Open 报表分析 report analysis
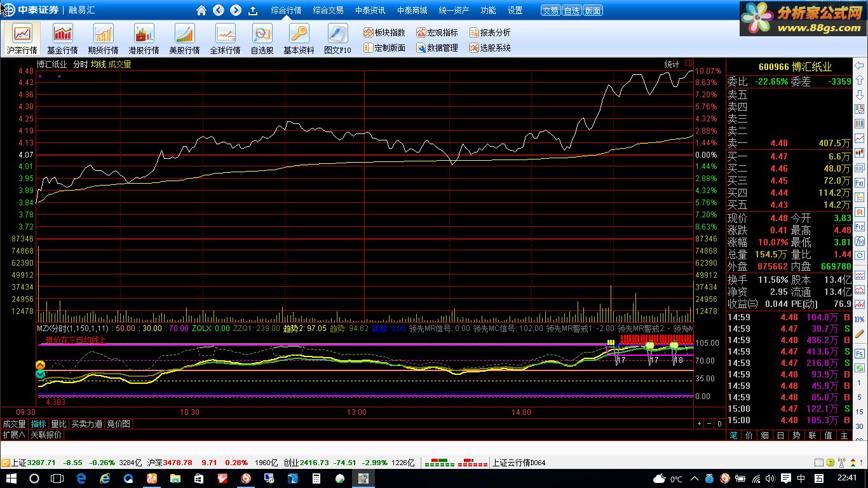Image resolution: width=868 pixels, height=488 pixels. click(x=489, y=32)
